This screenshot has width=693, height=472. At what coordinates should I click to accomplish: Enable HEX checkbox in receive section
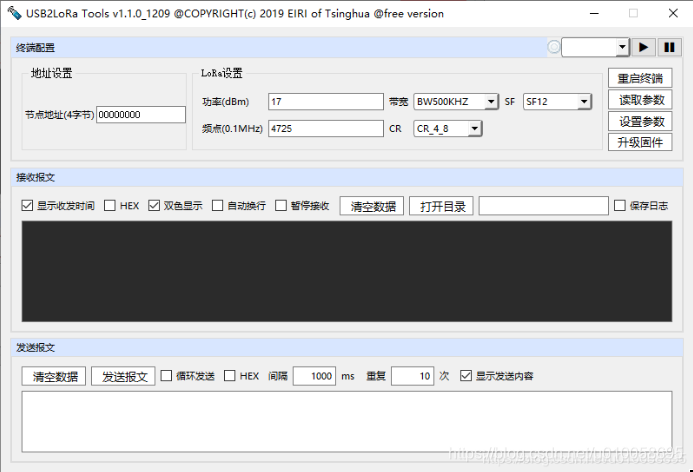tap(110, 206)
